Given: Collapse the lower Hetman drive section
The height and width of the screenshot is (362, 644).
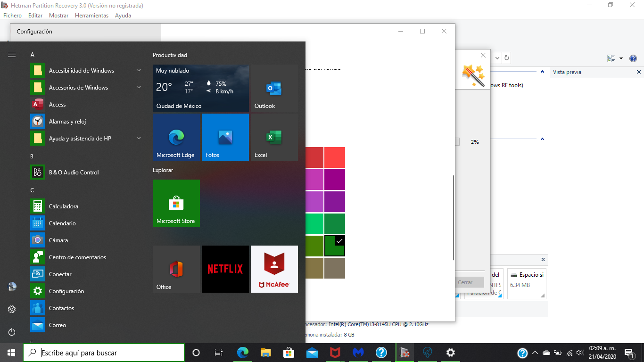Looking at the screenshot, I should coord(542,139).
